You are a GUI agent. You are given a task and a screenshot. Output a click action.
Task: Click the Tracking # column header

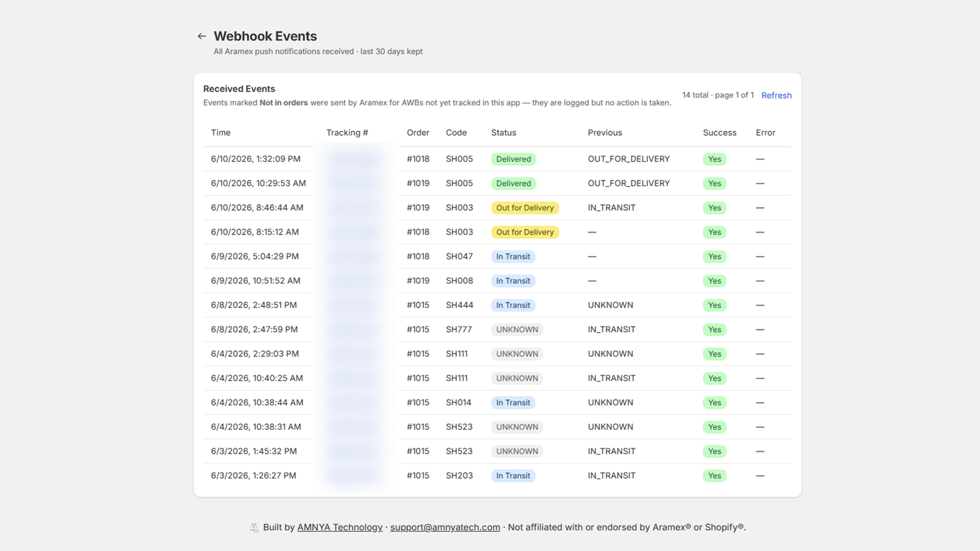pos(347,133)
